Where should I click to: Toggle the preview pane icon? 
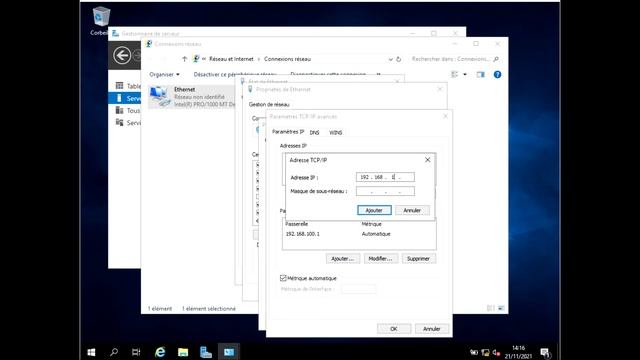[480, 74]
